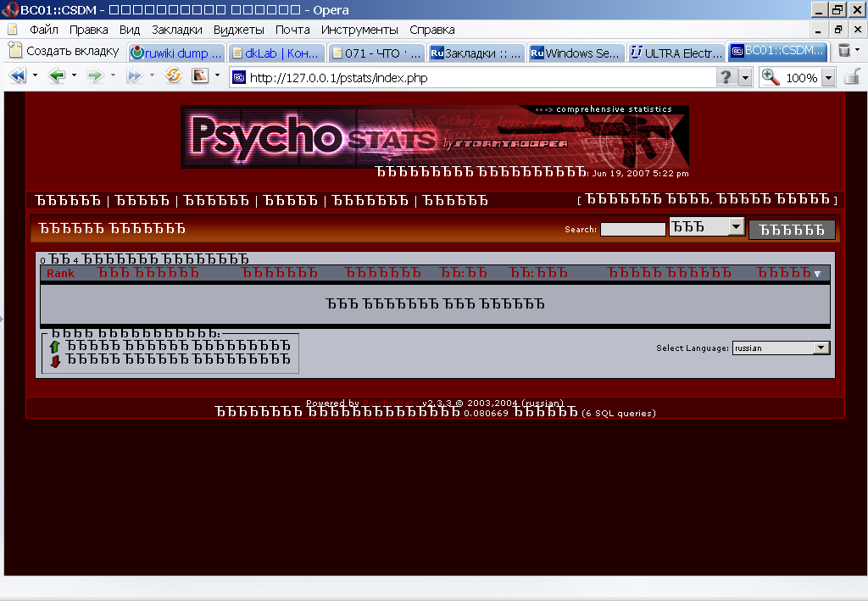Click the red down arrow legend icon
Screen dimensions: 868x601
point(55,361)
